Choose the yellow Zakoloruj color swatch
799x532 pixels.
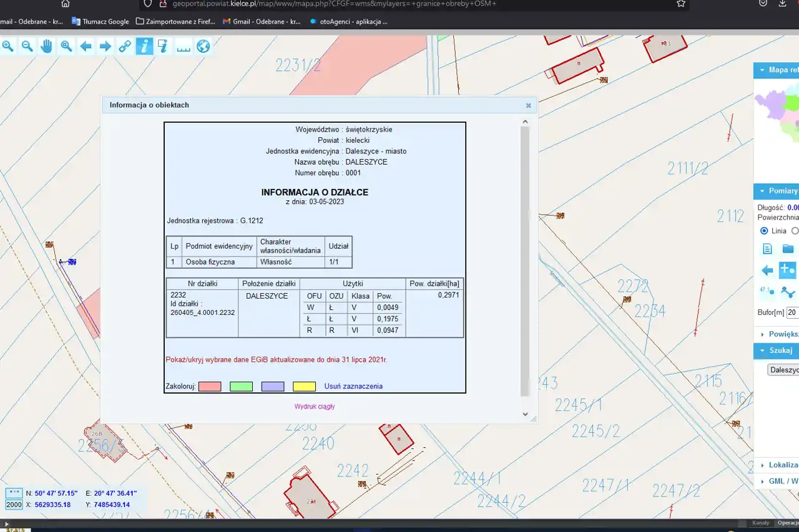click(304, 387)
